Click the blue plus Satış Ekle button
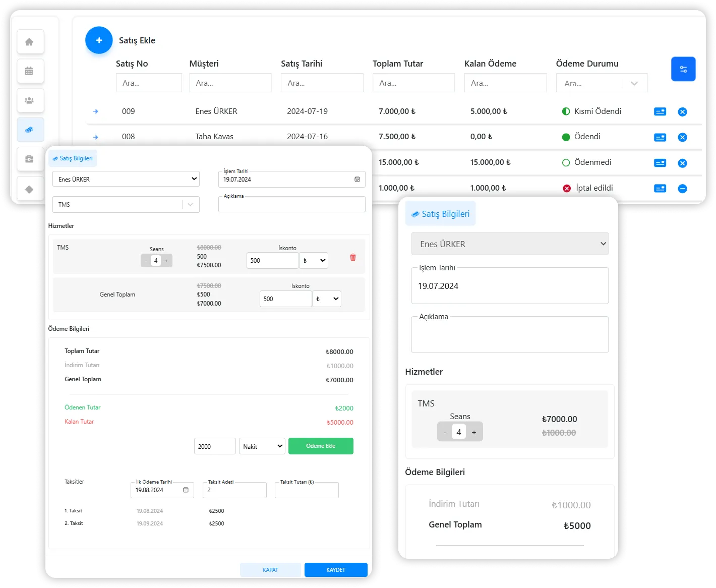Image resolution: width=716 pixels, height=588 pixels. (99, 40)
